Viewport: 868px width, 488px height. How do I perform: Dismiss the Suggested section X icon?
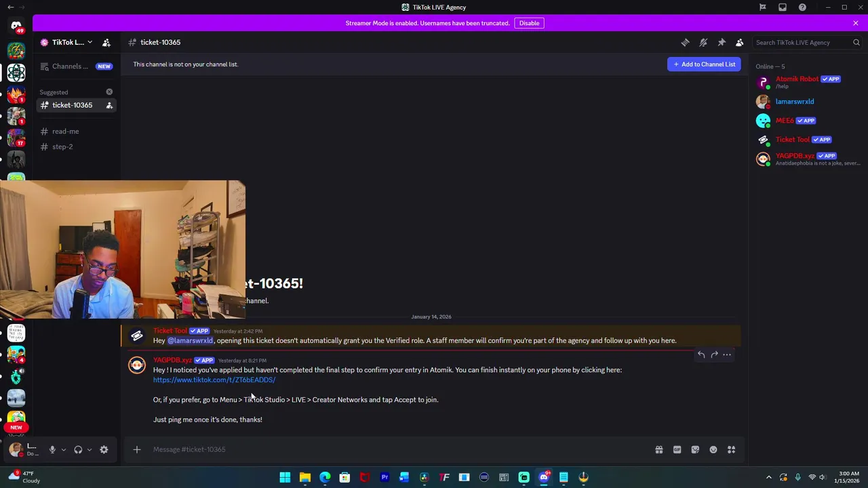pos(109,91)
